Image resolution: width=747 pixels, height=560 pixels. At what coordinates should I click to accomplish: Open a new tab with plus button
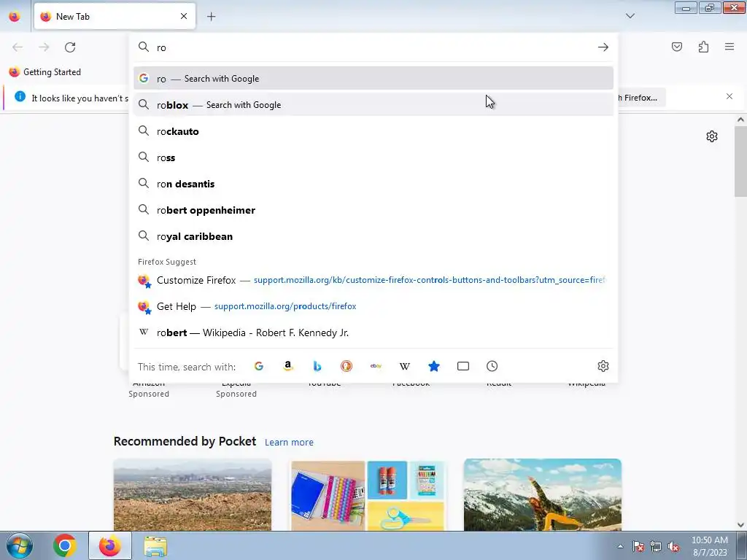(x=211, y=16)
